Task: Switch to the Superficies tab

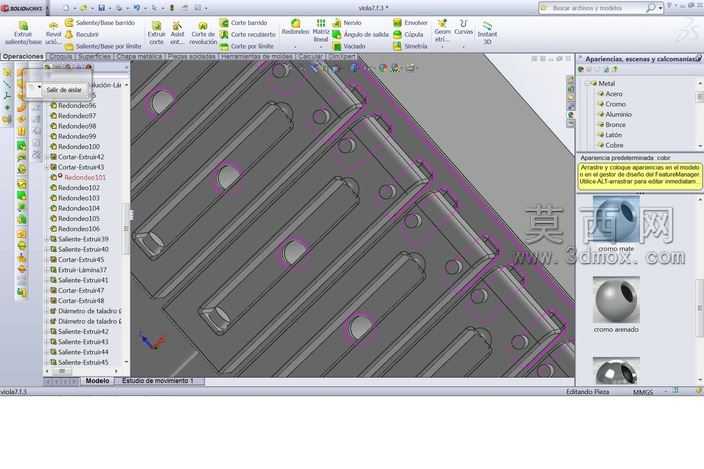Action: point(94,57)
